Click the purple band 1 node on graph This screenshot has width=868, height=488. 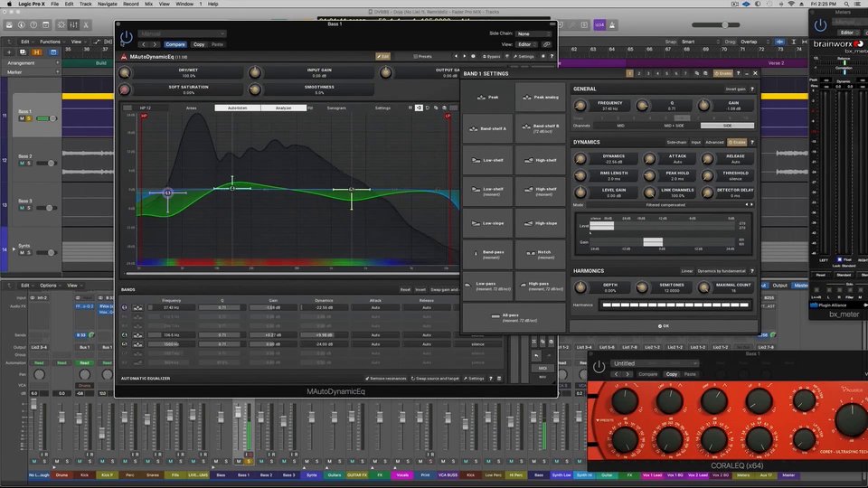168,192
